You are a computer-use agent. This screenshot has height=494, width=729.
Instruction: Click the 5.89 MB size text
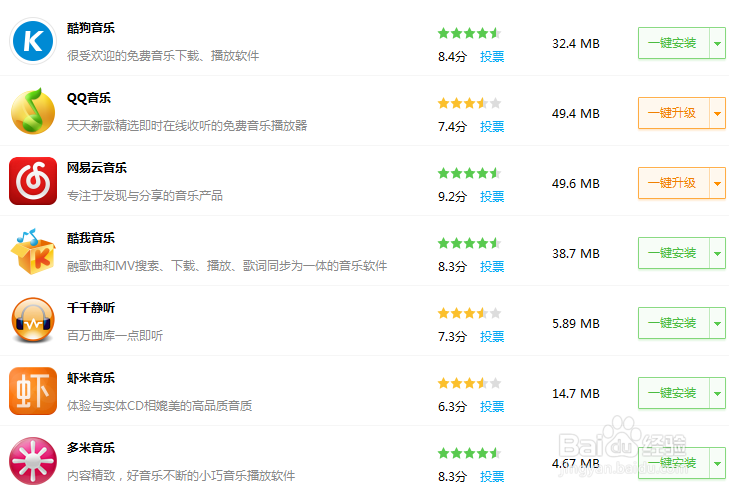576,323
